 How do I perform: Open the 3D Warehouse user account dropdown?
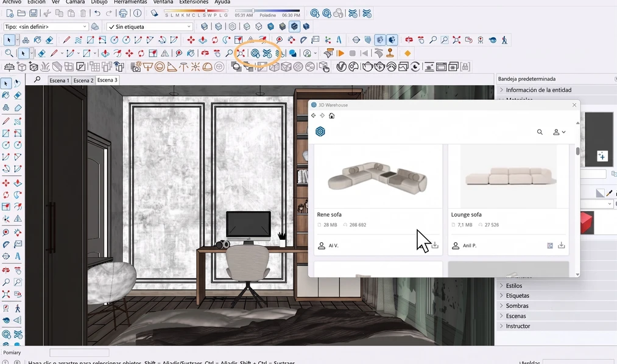[559, 132]
